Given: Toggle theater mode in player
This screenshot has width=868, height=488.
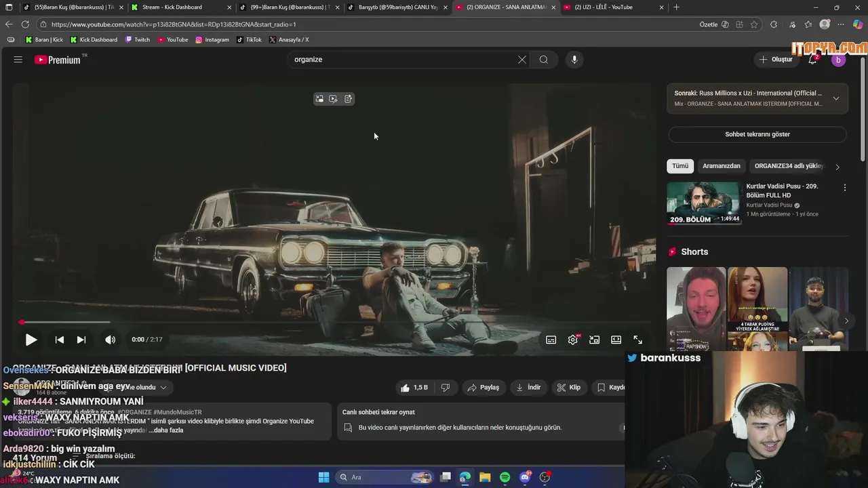Looking at the screenshot, I should click(x=616, y=340).
